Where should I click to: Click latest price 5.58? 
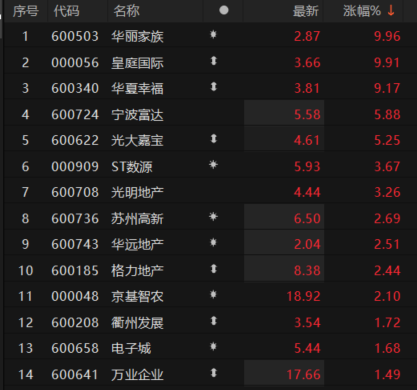click(307, 115)
